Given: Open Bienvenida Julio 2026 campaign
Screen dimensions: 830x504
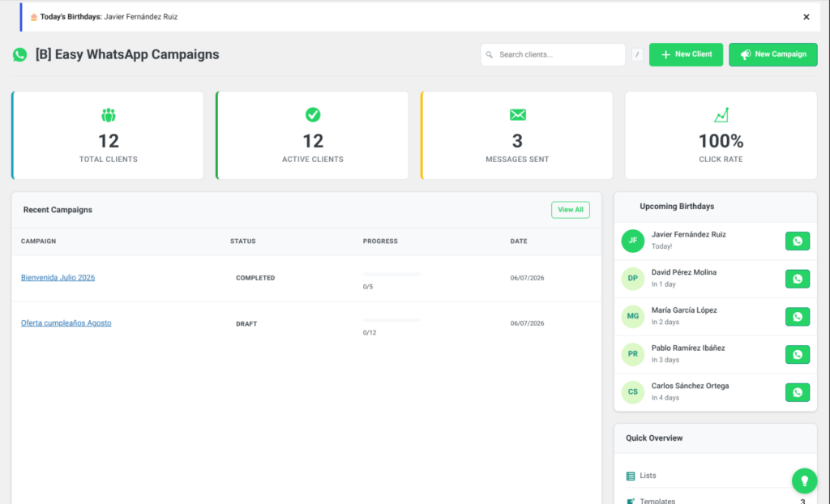Looking at the screenshot, I should tap(58, 277).
